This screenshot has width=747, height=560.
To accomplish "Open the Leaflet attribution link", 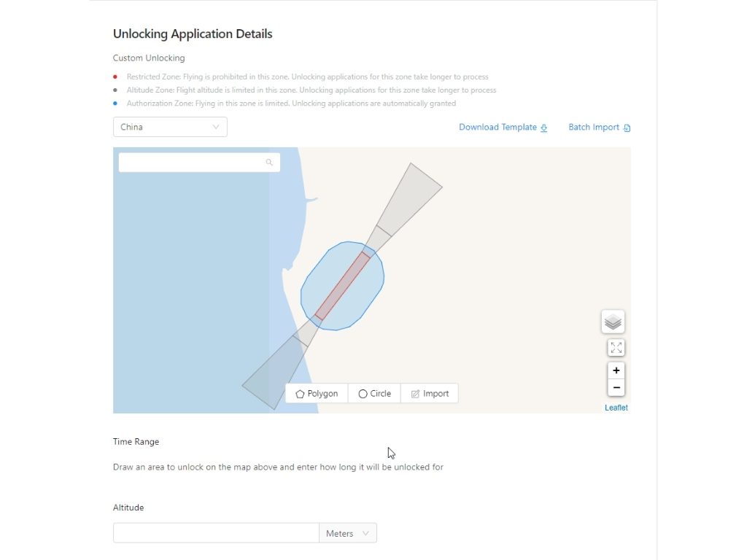I will tap(616, 408).
